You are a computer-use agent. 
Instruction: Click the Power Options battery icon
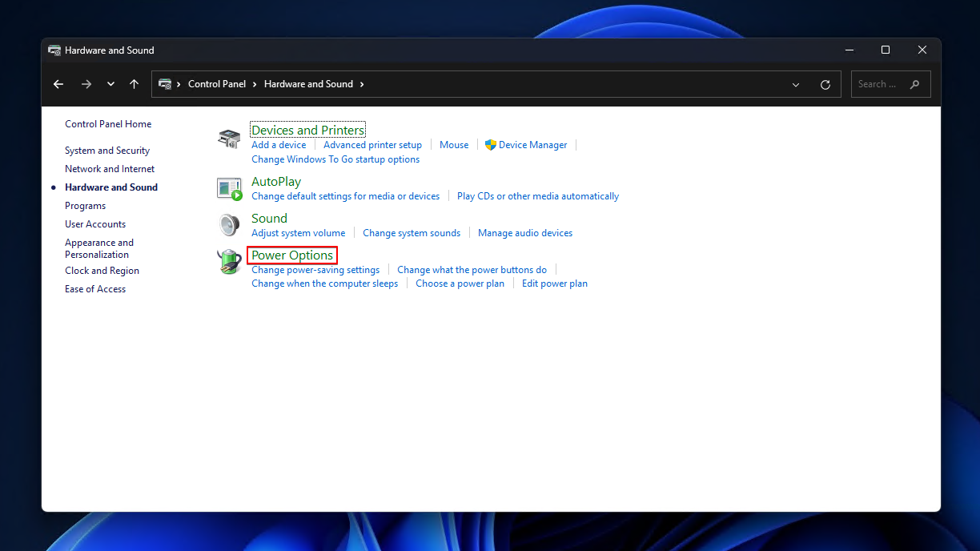coord(229,262)
